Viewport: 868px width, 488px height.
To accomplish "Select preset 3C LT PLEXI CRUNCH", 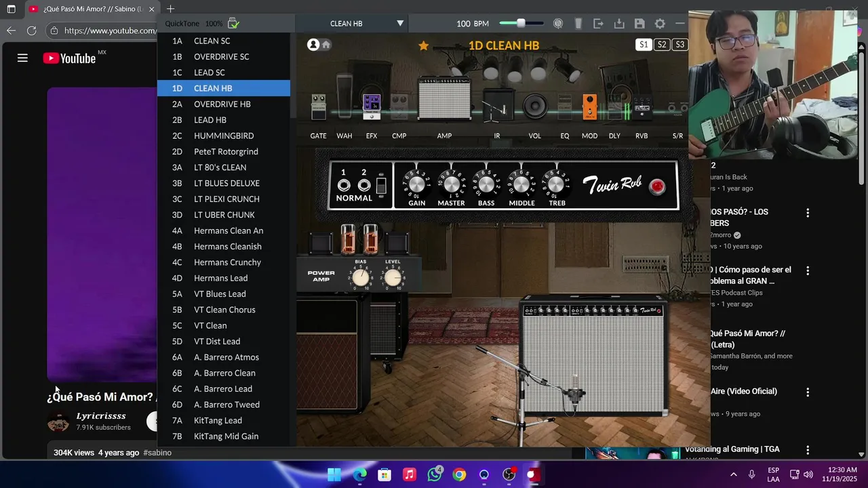I will [224, 199].
